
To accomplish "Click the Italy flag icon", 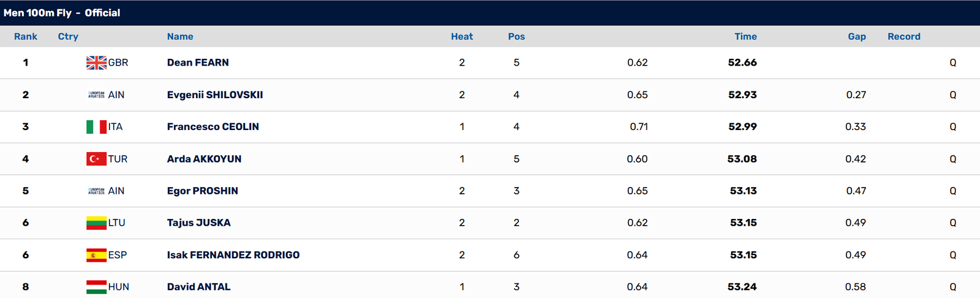I will tap(96, 127).
